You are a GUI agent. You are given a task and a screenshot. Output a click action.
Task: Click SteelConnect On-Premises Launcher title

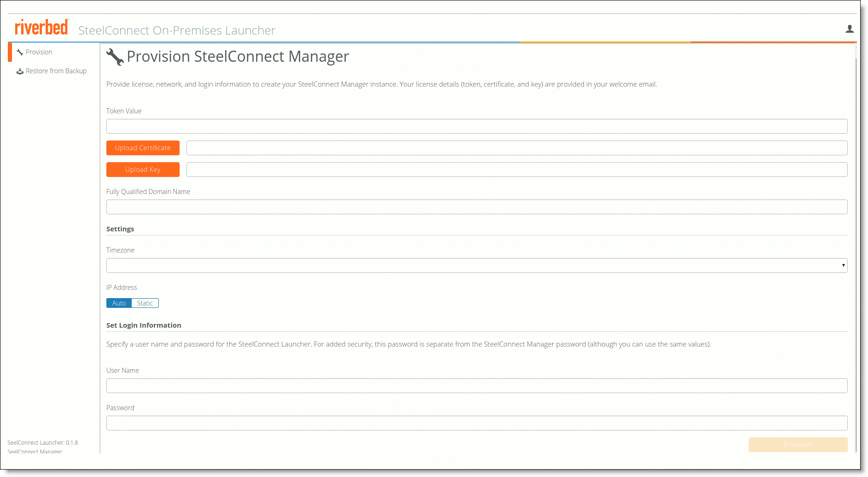coord(177,30)
